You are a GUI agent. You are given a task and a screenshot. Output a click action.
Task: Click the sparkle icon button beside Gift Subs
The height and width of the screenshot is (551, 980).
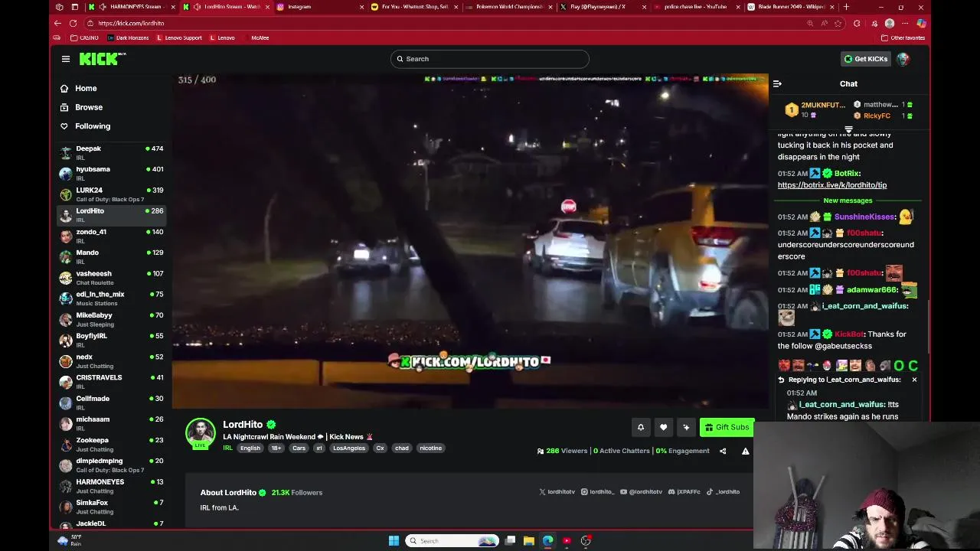click(x=686, y=428)
